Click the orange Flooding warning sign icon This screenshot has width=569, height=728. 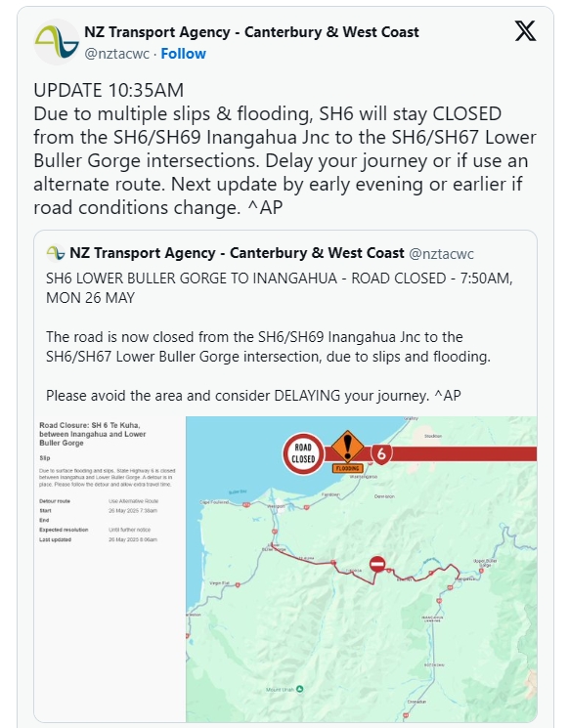coord(347,450)
